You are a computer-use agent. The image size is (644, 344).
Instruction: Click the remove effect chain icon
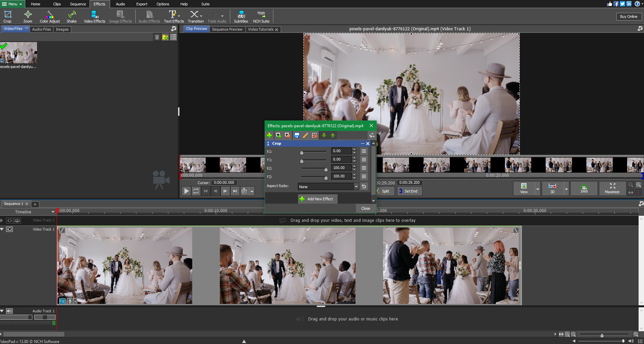click(287, 135)
